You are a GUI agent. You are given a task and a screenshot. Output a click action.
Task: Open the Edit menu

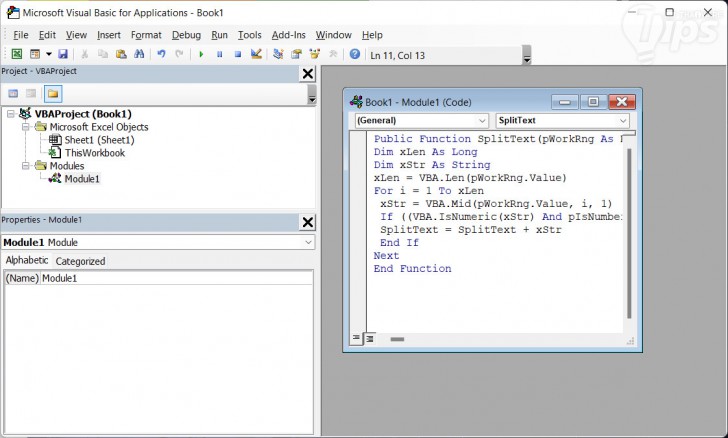tap(47, 35)
